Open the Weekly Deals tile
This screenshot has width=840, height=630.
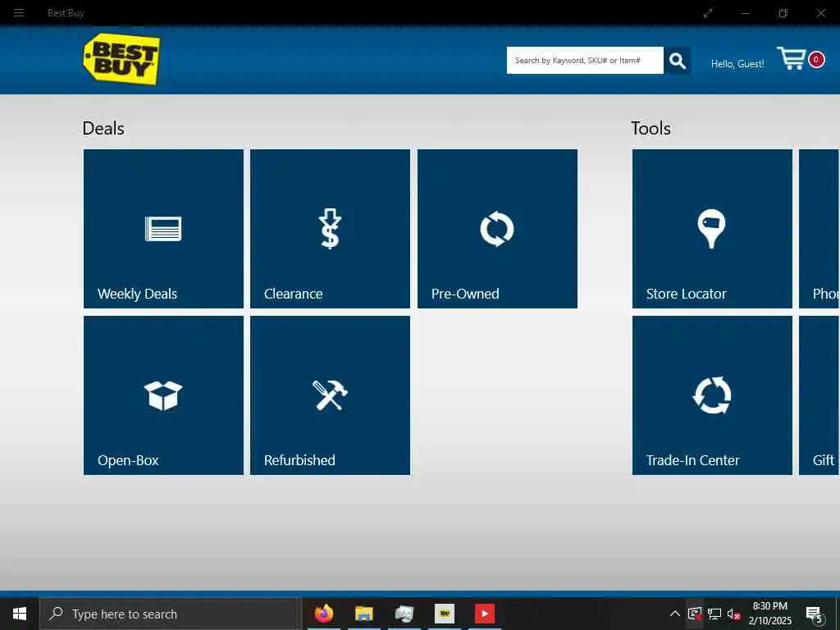click(163, 229)
